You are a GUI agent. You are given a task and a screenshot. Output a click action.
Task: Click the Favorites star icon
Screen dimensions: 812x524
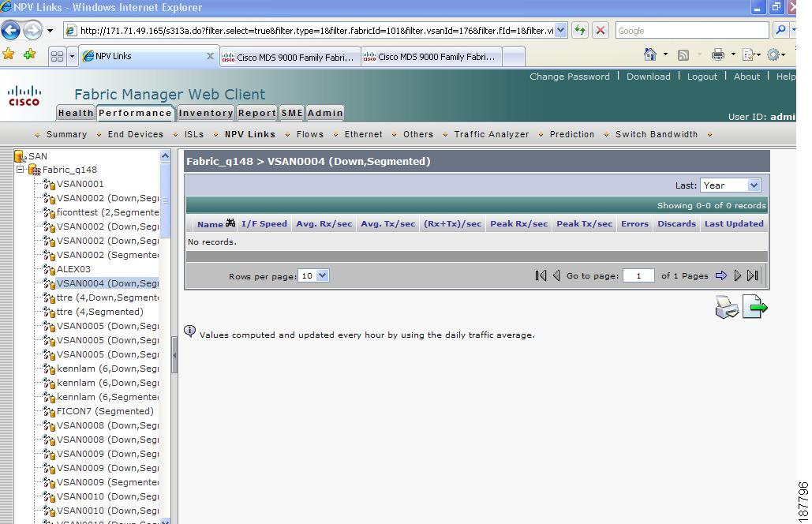(x=8, y=54)
